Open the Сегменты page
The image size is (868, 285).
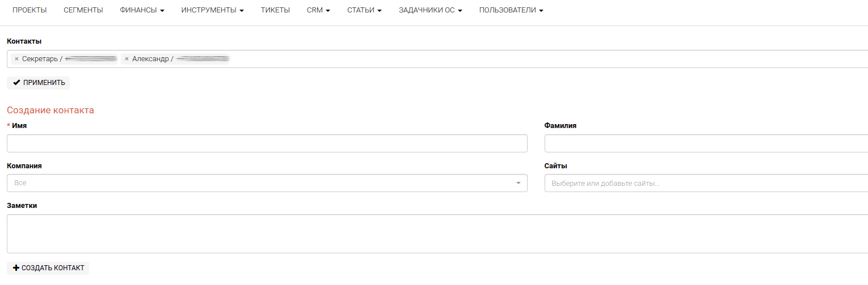point(83,10)
